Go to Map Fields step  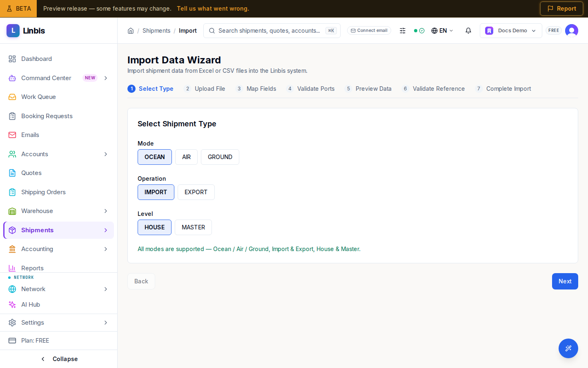point(256,89)
